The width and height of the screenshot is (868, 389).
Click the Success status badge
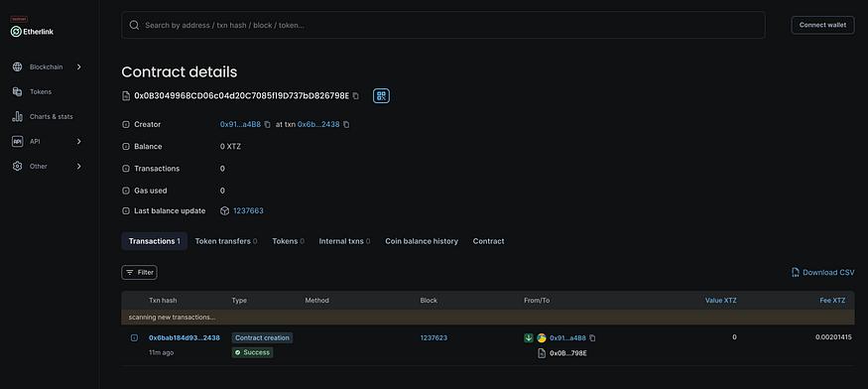click(252, 352)
